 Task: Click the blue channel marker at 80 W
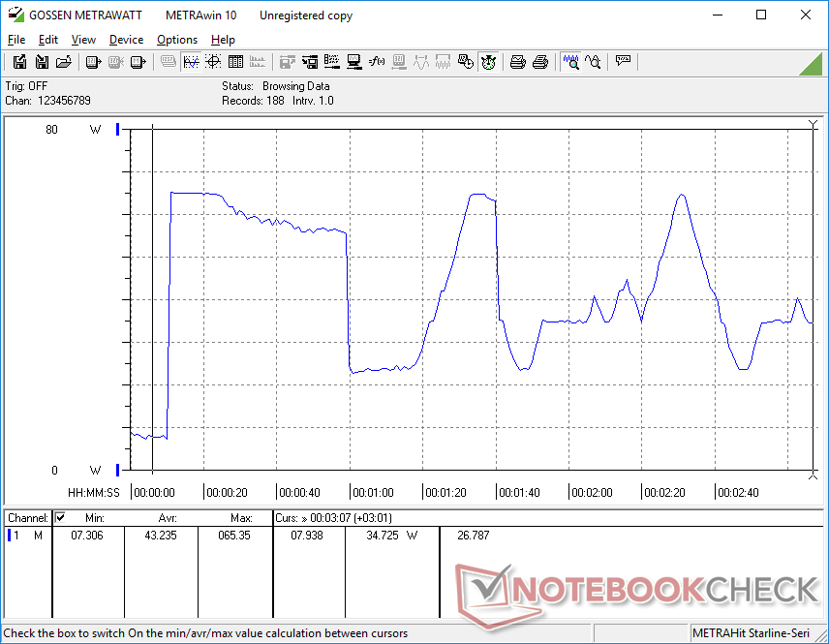pos(117,129)
